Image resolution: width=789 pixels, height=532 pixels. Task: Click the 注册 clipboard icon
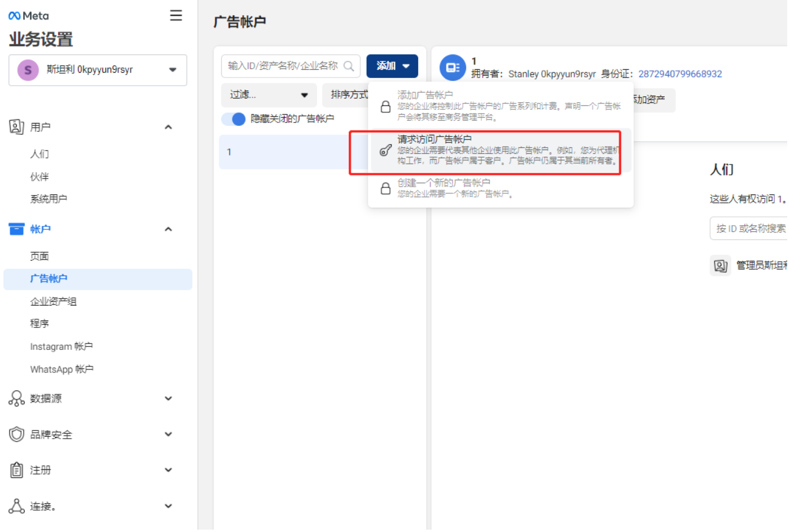coord(17,470)
